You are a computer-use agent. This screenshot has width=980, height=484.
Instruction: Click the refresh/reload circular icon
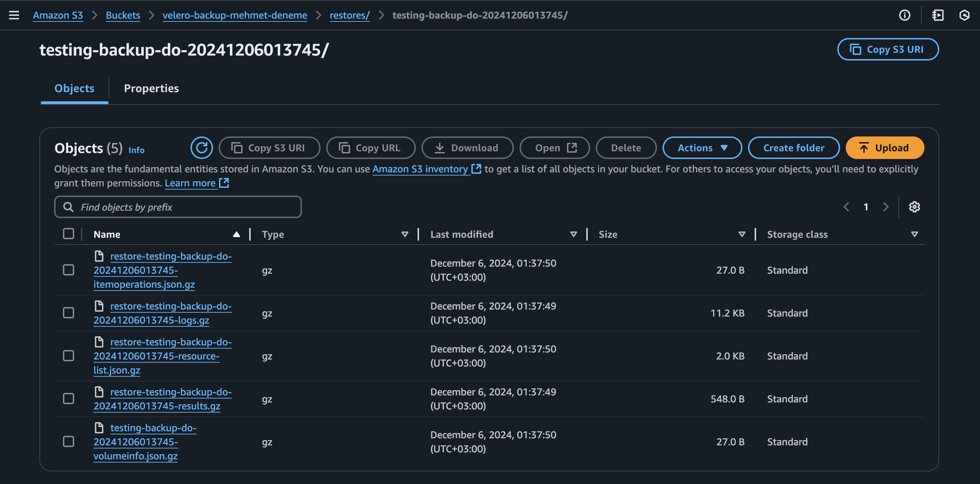(202, 148)
